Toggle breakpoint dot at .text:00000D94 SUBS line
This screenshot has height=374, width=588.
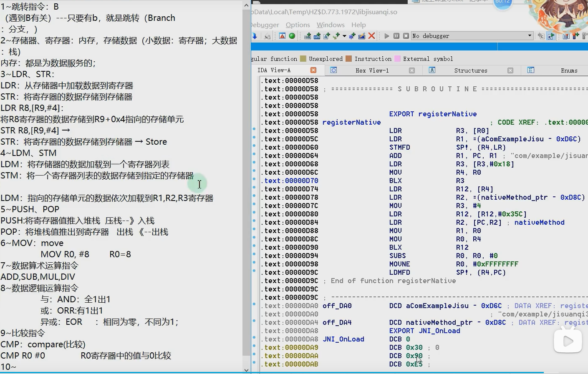254,254
